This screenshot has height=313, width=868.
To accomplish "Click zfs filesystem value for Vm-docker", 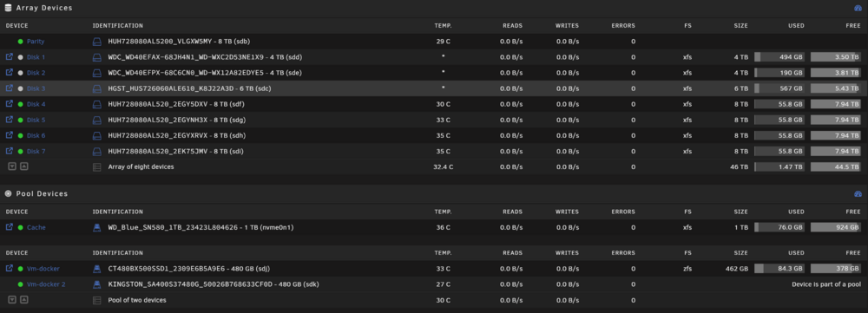I will [687, 269].
